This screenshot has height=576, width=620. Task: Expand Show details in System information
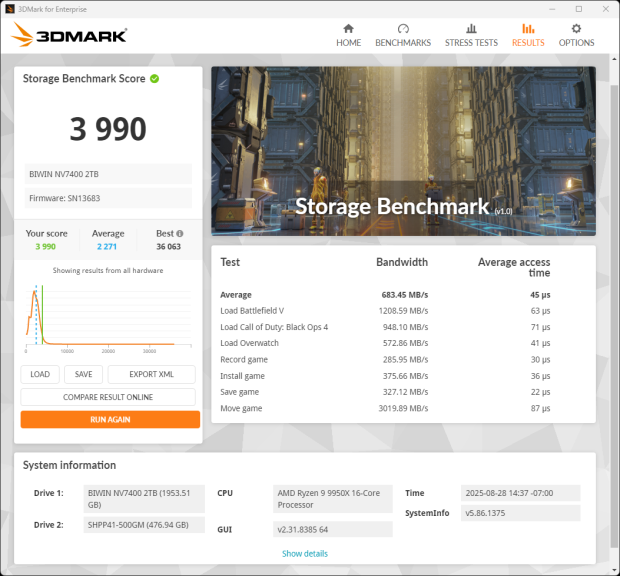[304, 553]
